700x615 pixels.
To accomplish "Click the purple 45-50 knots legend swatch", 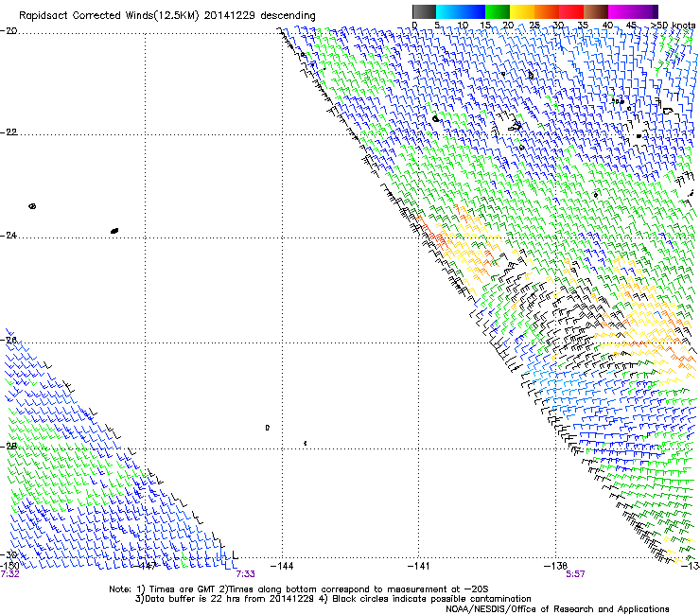I will pyautogui.click(x=645, y=11).
